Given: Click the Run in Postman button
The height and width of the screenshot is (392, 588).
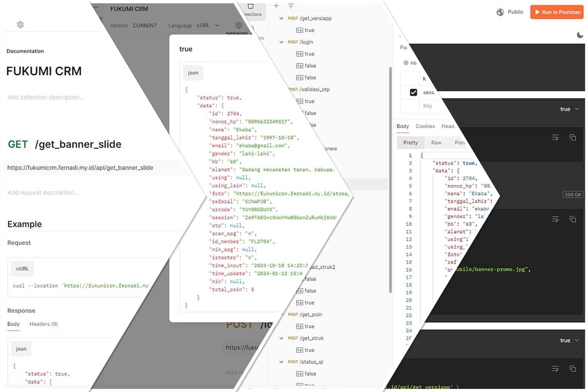Looking at the screenshot, I should tap(557, 12).
